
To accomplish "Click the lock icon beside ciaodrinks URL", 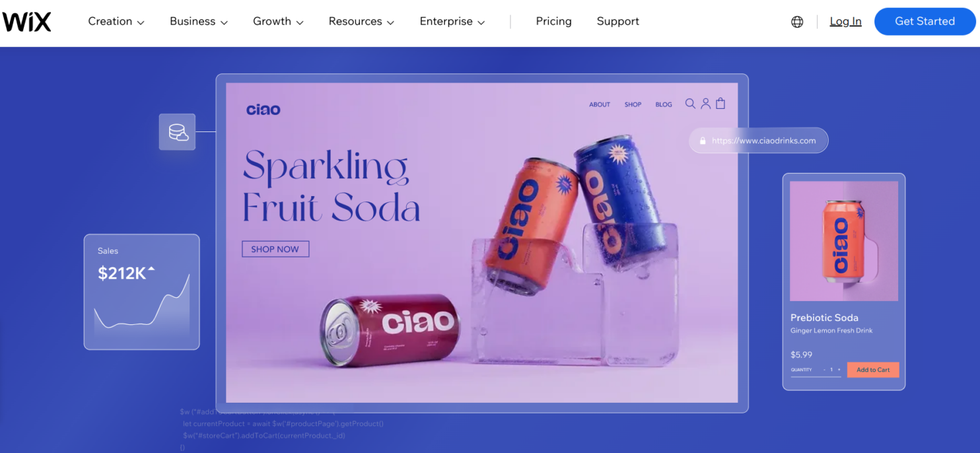I will (703, 141).
